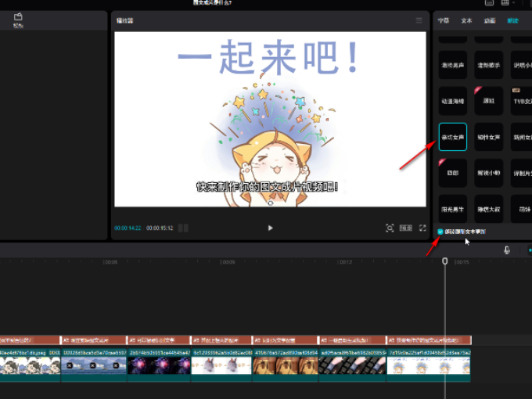
Task: Select the brown-toned video clip
Action: click(x=285, y=365)
